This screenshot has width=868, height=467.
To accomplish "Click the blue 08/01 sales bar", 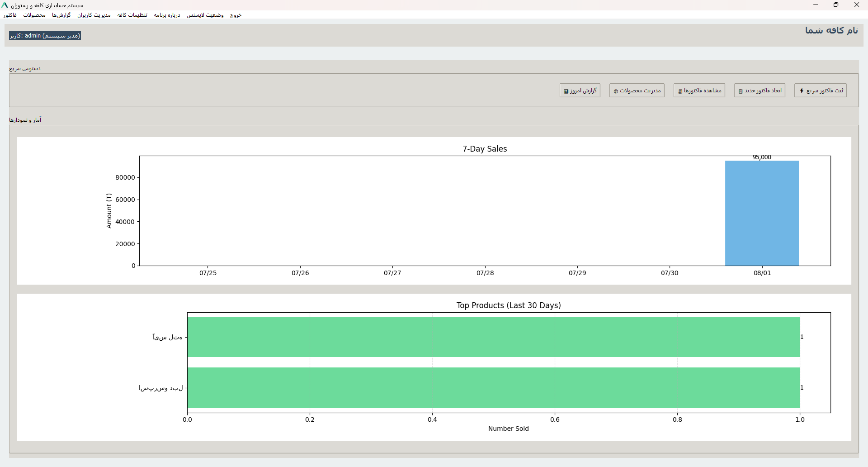I will pos(762,213).
